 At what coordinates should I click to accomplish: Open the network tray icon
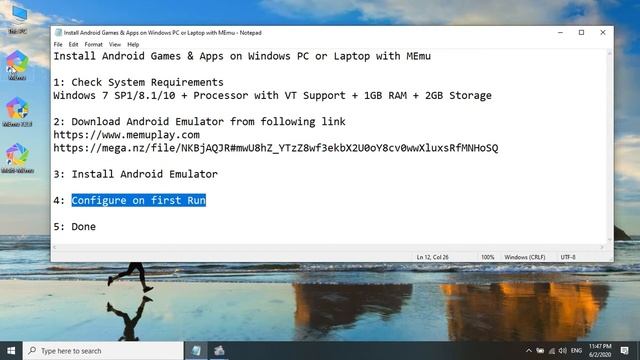pyautogui.click(x=551, y=351)
